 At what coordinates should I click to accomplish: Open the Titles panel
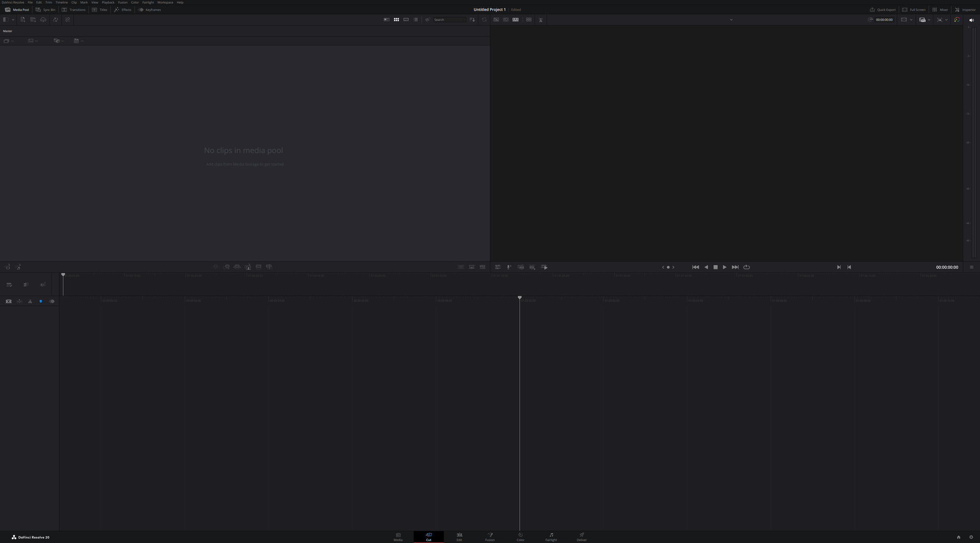100,9
